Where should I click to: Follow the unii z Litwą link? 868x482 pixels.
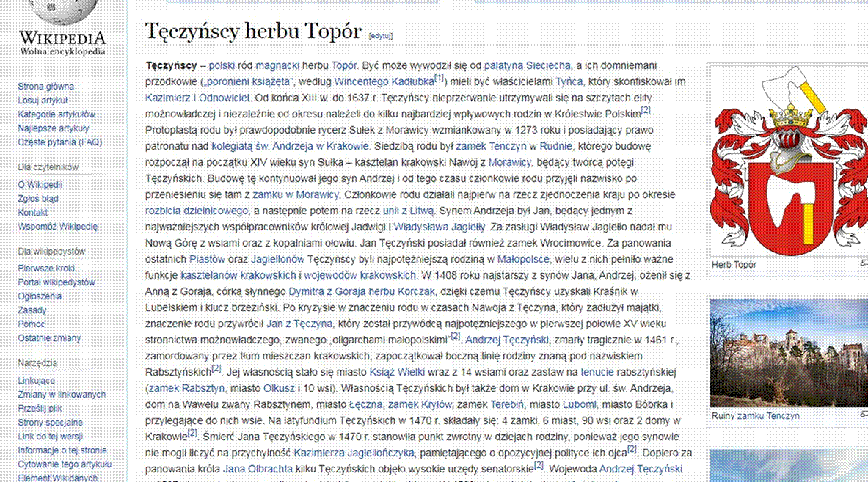tap(409, 211)
